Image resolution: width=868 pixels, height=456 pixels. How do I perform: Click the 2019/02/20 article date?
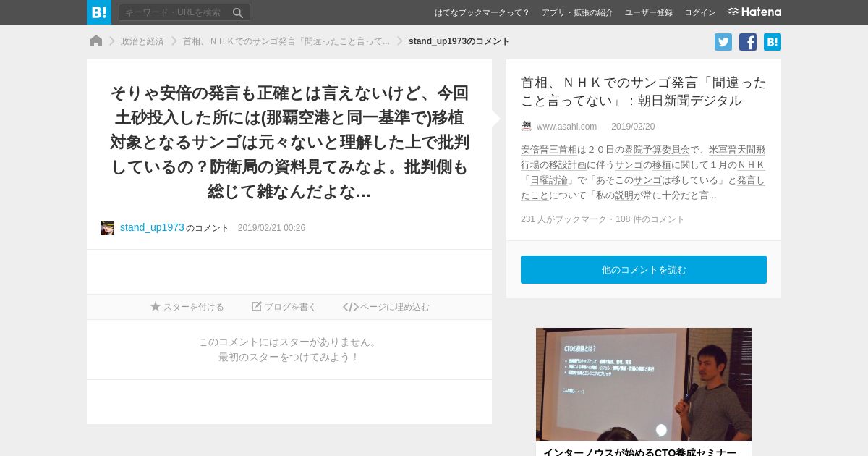[633, 127]
